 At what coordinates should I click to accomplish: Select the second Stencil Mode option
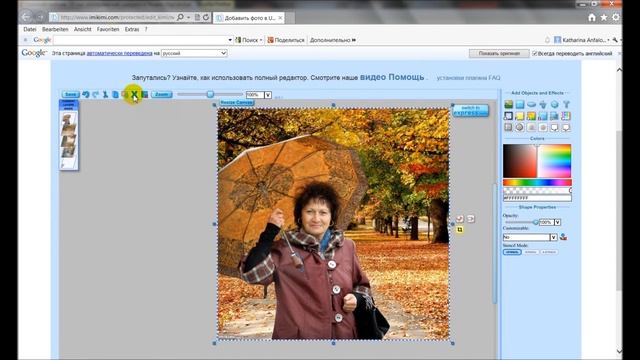click(x=530, y=252)
